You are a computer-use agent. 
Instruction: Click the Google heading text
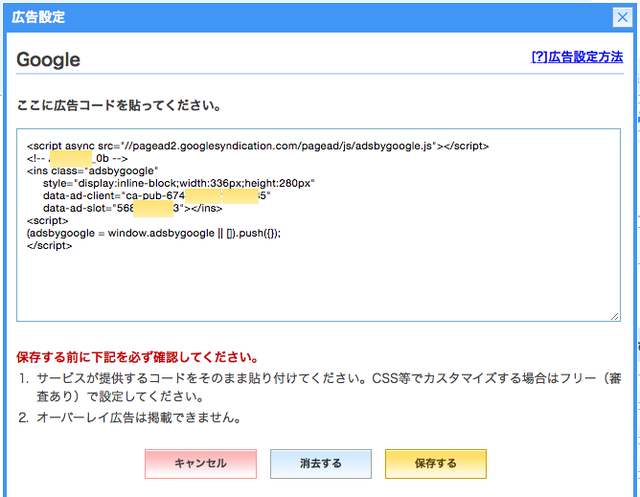pos(48,60)
